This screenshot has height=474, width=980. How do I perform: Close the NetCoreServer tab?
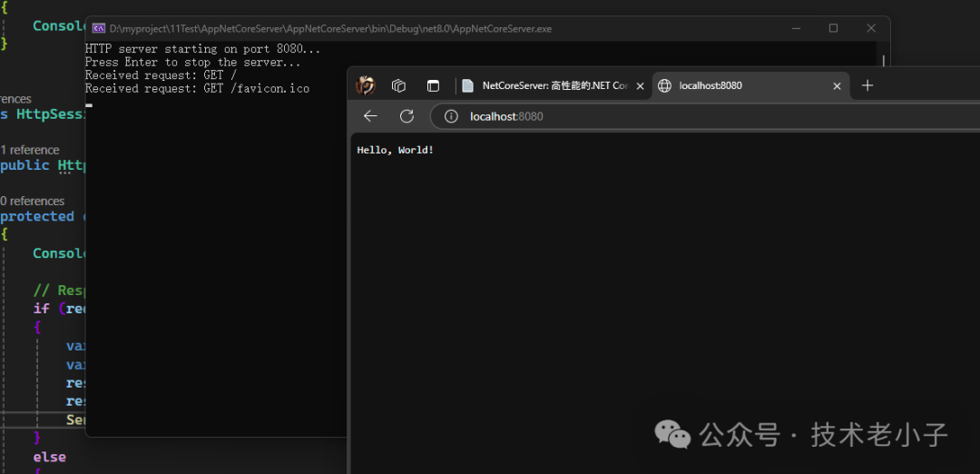(x=640, y=86)
